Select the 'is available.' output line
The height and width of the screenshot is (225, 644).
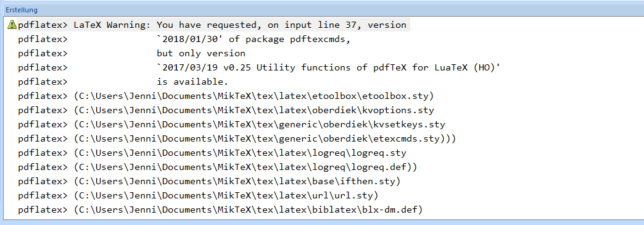pos(123,82)
